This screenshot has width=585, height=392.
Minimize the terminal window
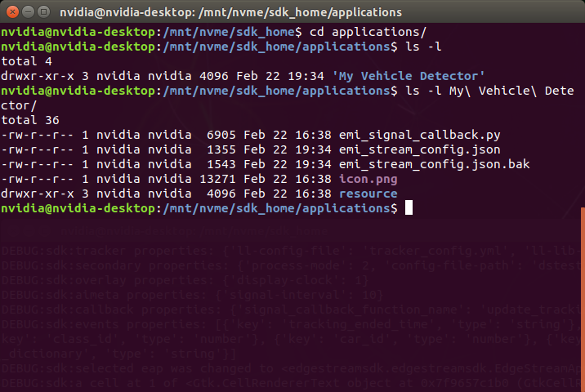(x=29, y=12)
